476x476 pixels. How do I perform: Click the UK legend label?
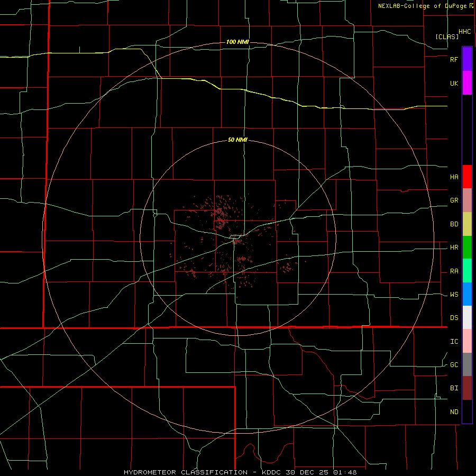454,84
